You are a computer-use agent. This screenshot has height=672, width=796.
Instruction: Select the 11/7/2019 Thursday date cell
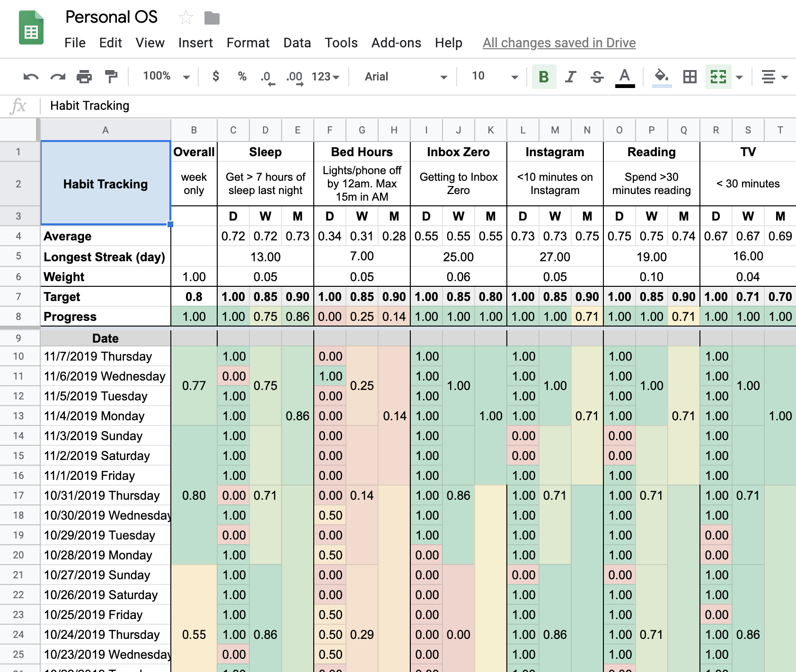(x=106, y=356)
